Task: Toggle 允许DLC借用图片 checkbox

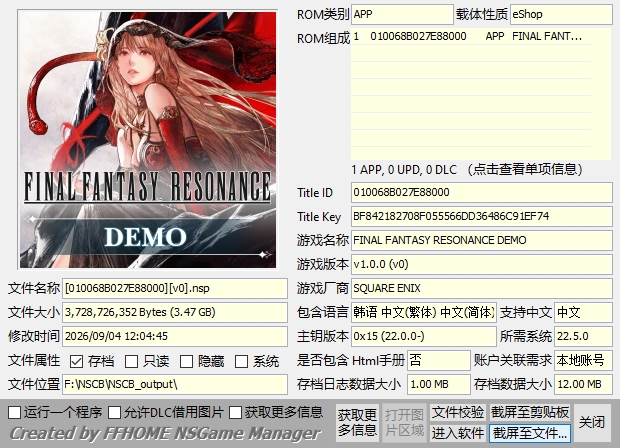Action: coord(115,412)
